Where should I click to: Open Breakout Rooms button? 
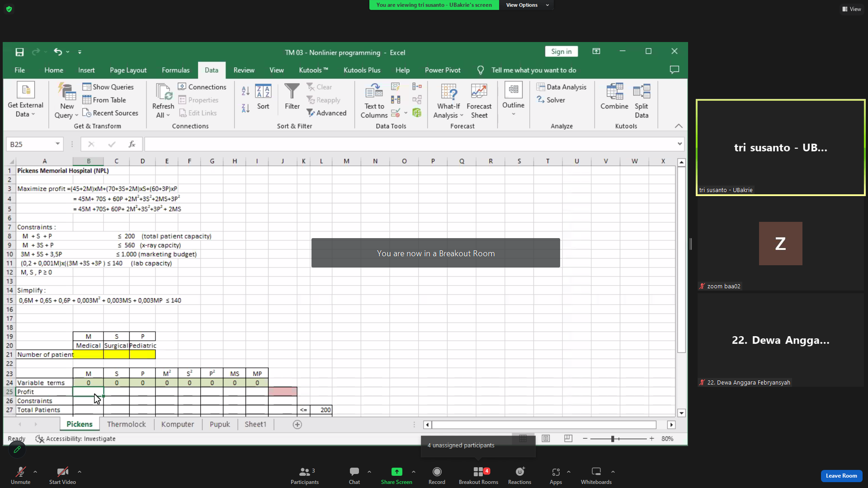(x=478, y=475)
